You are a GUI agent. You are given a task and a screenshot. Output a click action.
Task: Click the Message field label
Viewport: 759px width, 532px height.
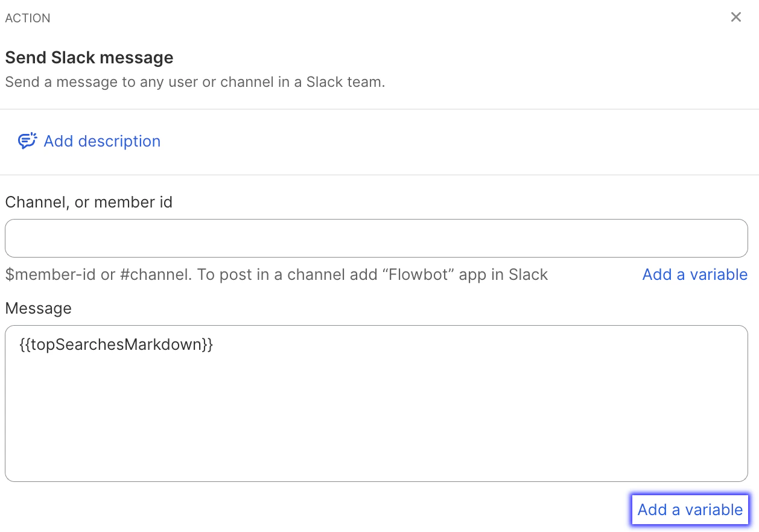pos(38,308)
